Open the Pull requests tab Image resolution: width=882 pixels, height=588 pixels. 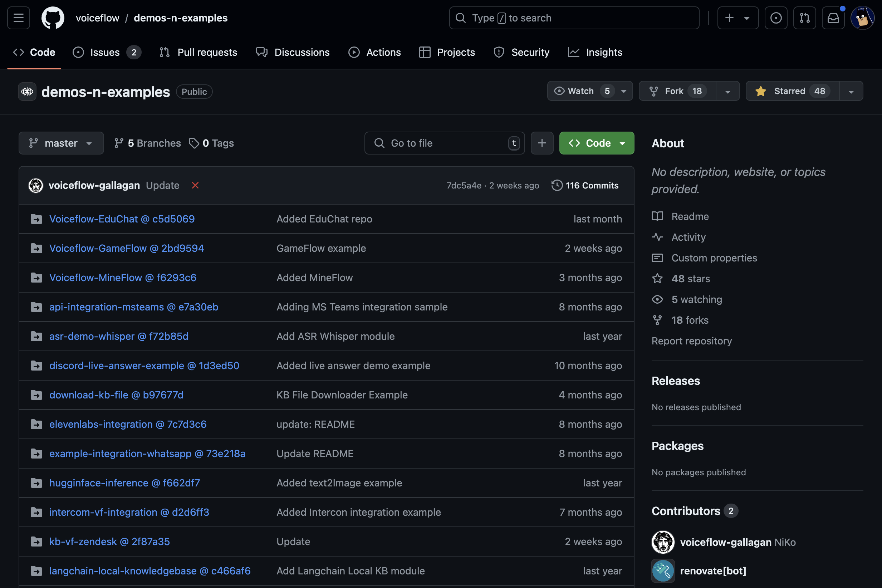point(198,52)
